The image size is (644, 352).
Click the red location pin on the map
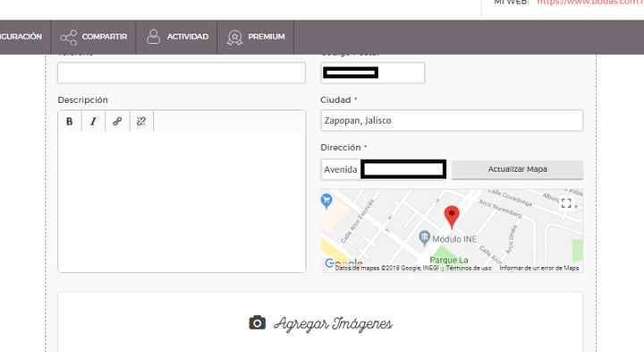(x=452, y=217)
